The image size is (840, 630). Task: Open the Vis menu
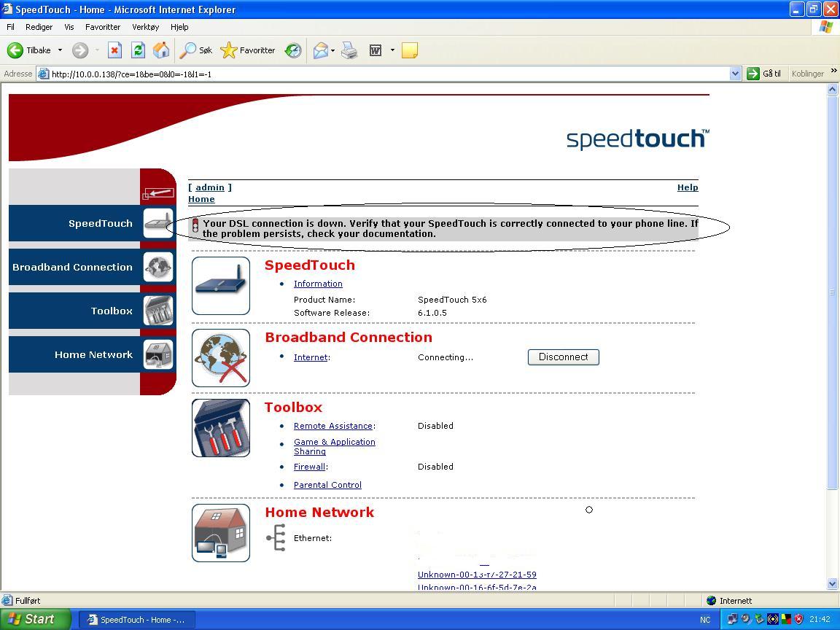point(69,27)
